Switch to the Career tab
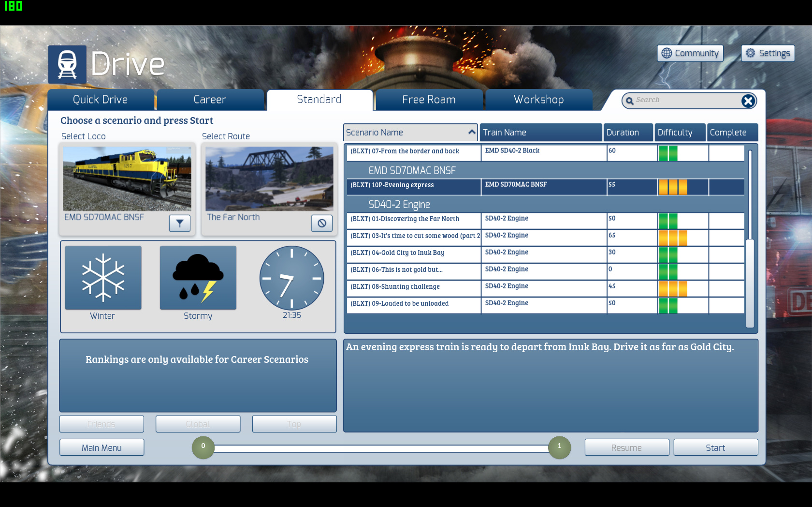 click(x=210, y=100)
